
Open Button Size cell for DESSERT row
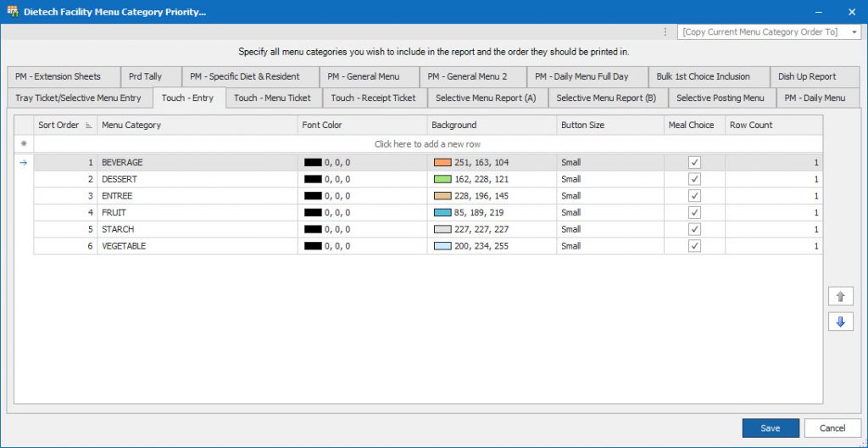click(x=609, y=179)
